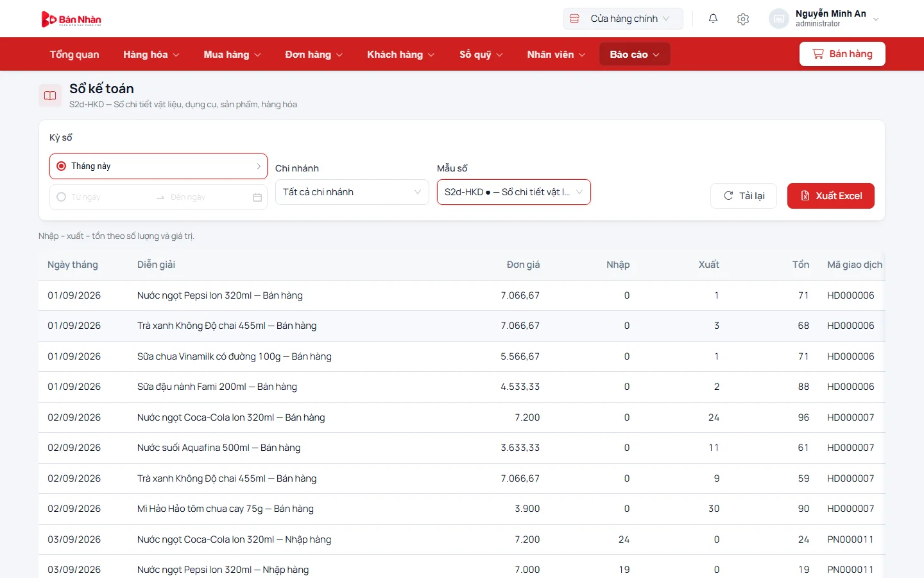Click the Xuất Excel export button
The height and width of the screenshot is (578, 924).
point(831,196)
